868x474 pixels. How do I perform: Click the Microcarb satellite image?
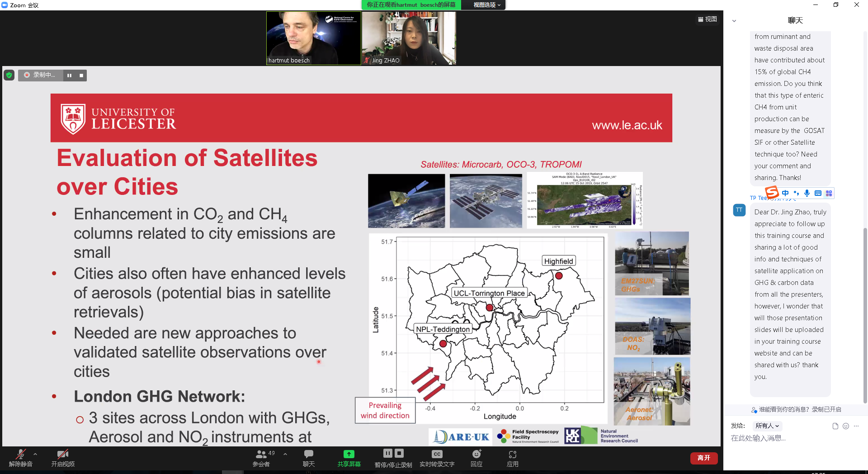point(406,200)
